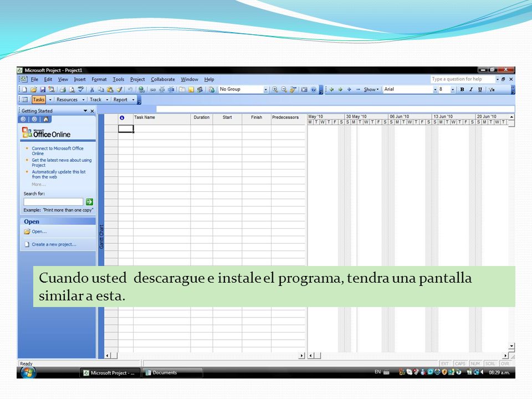Click the Show Subtasks plus icon

coord(349,90)
